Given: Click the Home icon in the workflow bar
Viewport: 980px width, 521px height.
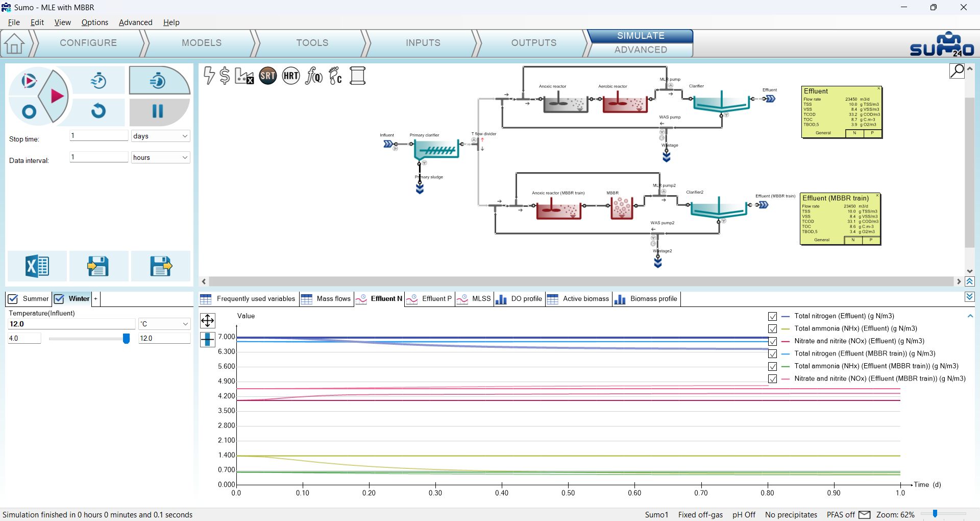Looking at the screenshot, I should (x=14, y=43).
